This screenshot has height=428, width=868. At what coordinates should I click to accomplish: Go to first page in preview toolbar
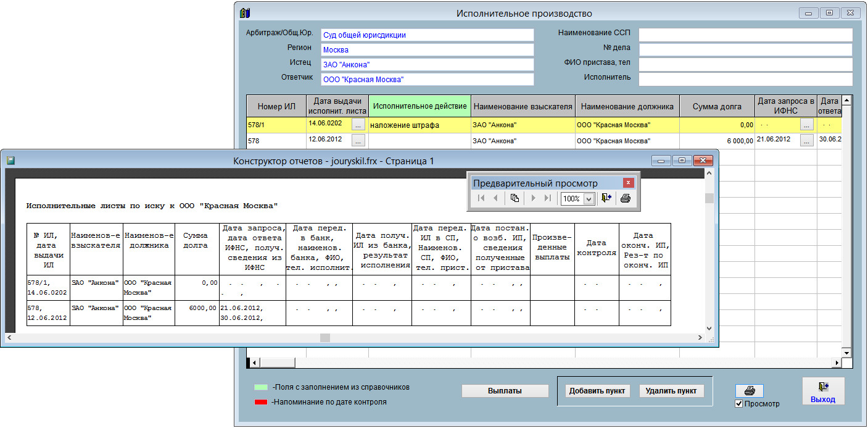click(x=482, y=199)
